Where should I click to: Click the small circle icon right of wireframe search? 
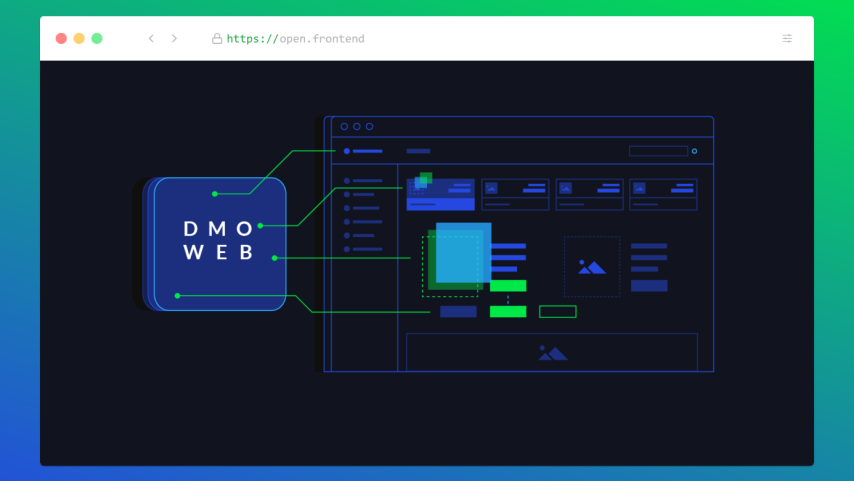coord(694,151)
